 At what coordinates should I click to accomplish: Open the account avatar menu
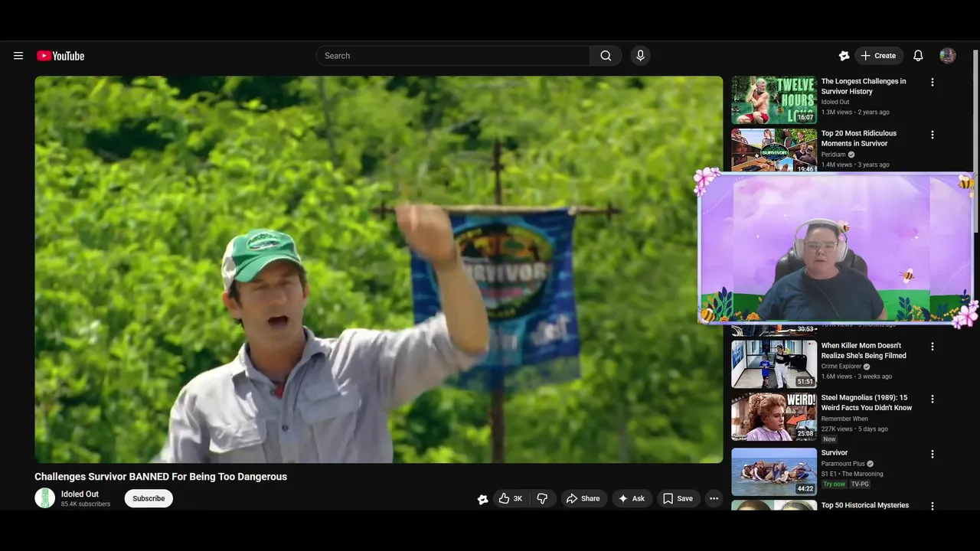[948, 56]
